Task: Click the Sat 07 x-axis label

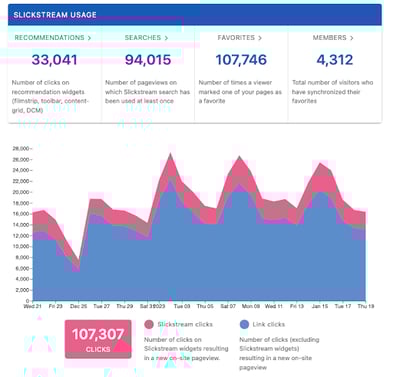Action: tap(228, 306)
